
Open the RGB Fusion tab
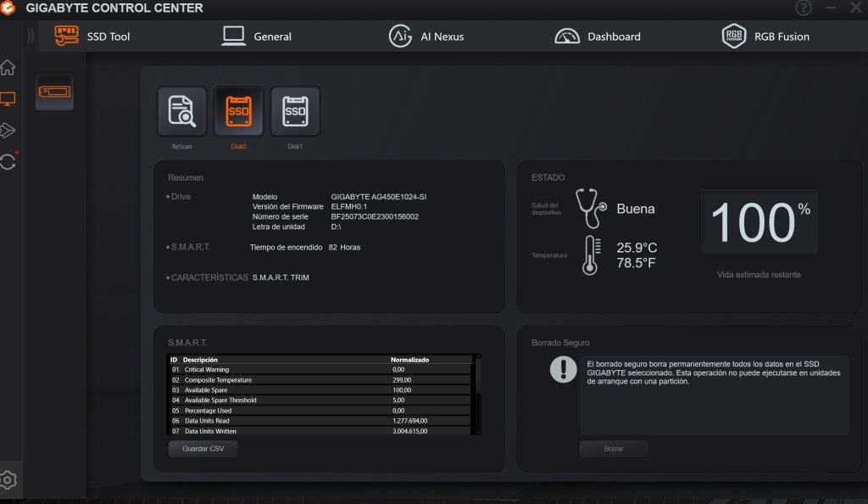pyautogui.click(x=765, y=36)
